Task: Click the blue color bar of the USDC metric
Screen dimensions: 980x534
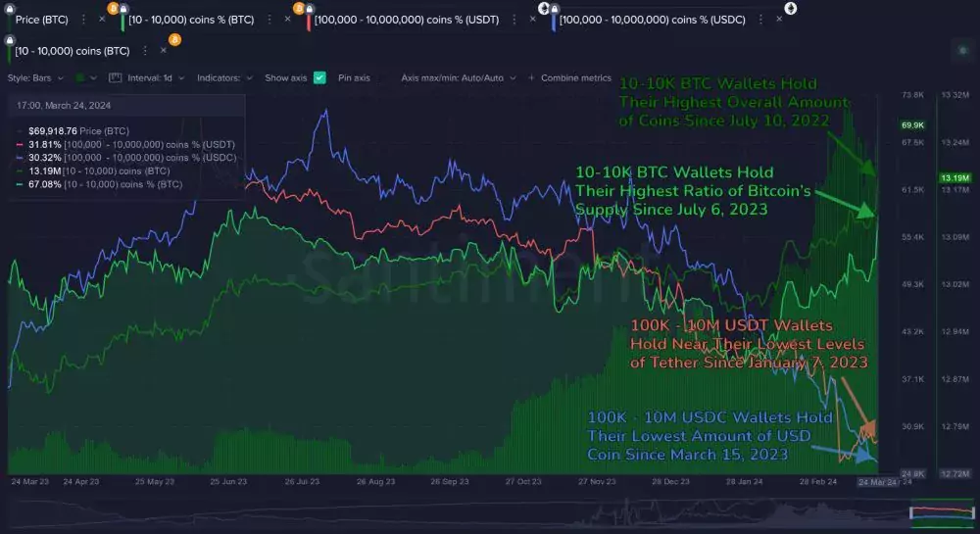Action: [554, 22]
